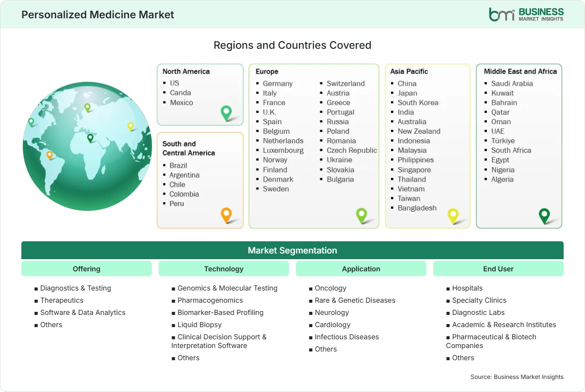Click Germany in the Europe list
This screenshot has width=585, height=392.
pos(278,84)
